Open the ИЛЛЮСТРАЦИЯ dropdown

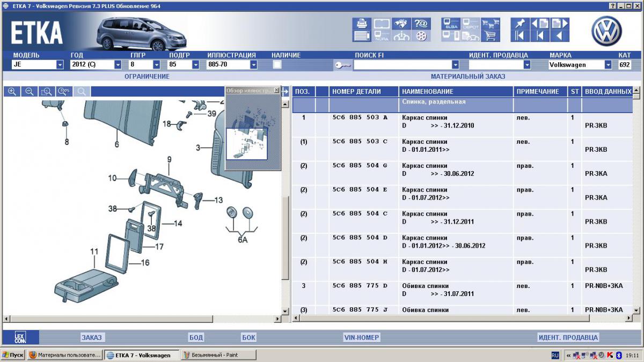coord(253,65)
